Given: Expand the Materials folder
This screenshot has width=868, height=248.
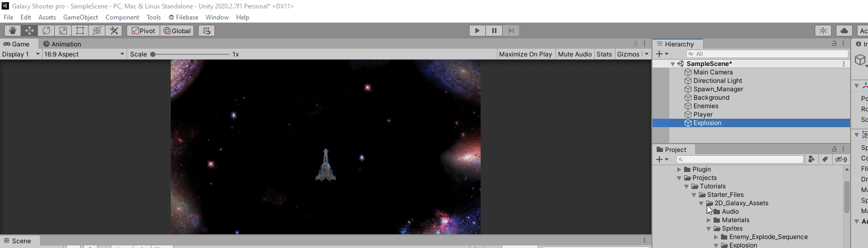Looking at the screenshot, I should pos(709,220).
